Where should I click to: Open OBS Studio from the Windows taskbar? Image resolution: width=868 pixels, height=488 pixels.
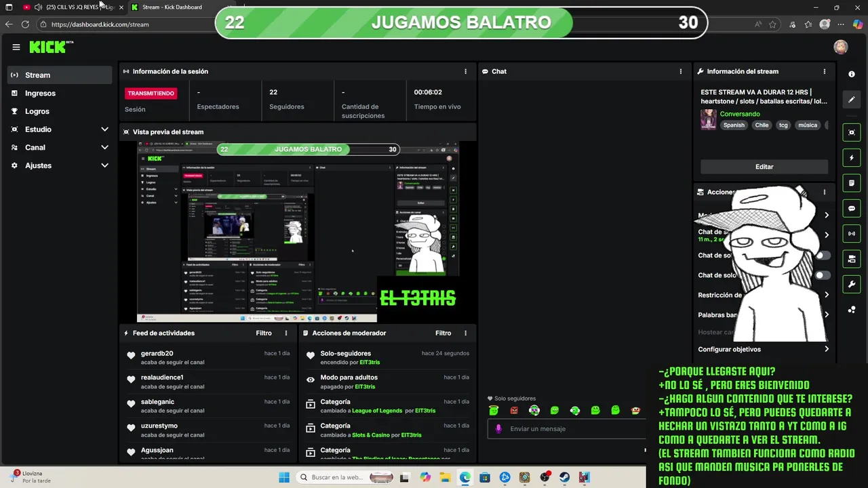tap(545, 477)
